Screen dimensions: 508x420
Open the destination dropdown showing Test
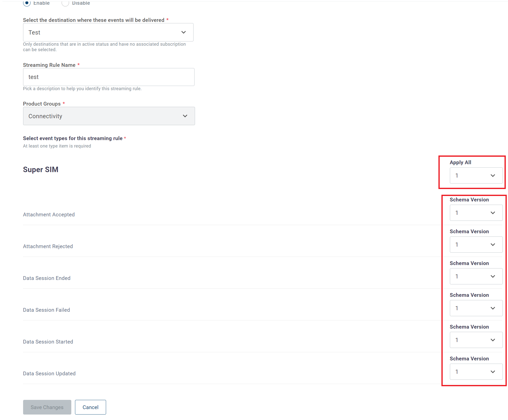(x=108, y=32)
